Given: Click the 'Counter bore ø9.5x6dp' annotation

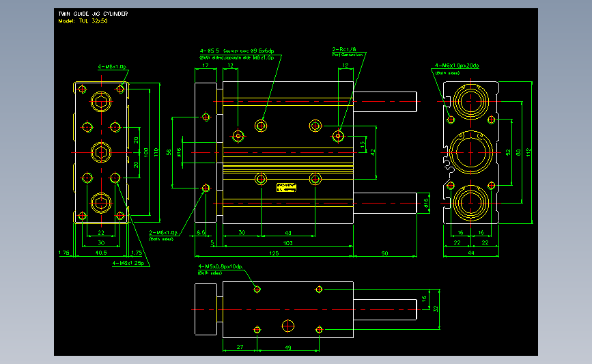Looking at the screenshot, I should pyautogui.click(x=249, y=51).
